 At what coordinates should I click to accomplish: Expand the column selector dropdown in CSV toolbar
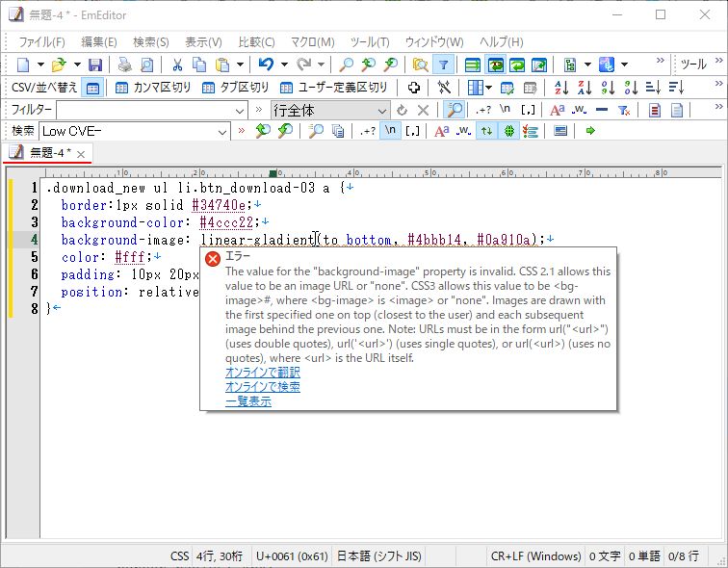[x=488, y=88]
